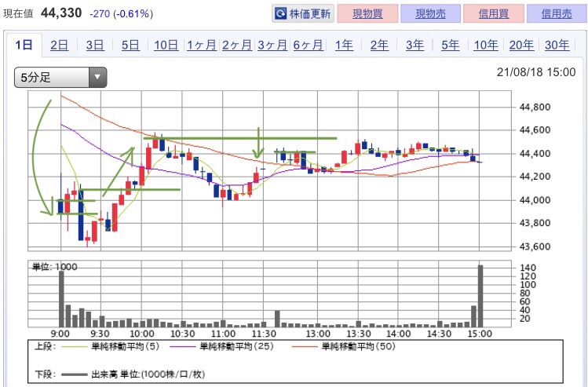Switch to the 6ヶ月 chart tab

tap(308, 45)
